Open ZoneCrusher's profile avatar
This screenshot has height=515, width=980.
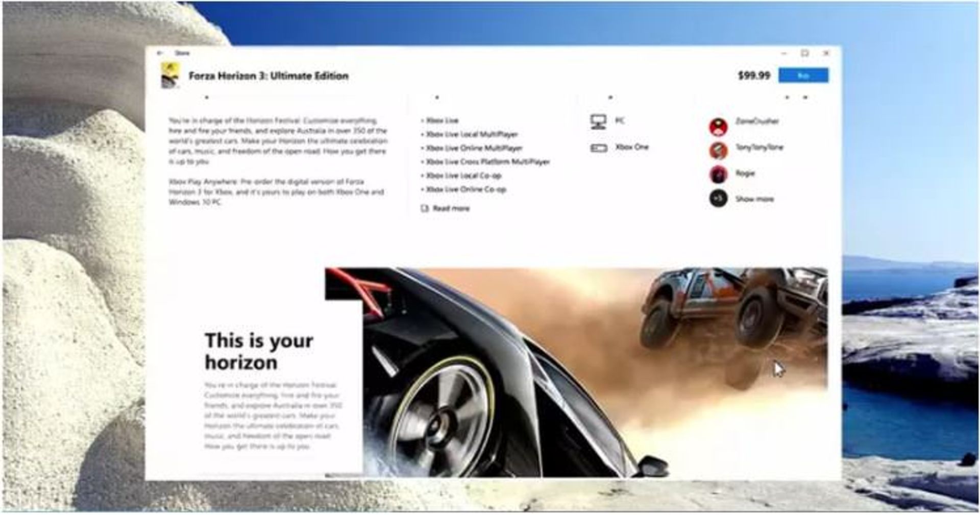[718, 126]
